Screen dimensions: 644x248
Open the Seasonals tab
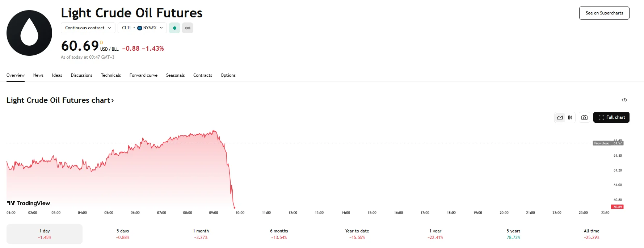click(x=175, y=75)
